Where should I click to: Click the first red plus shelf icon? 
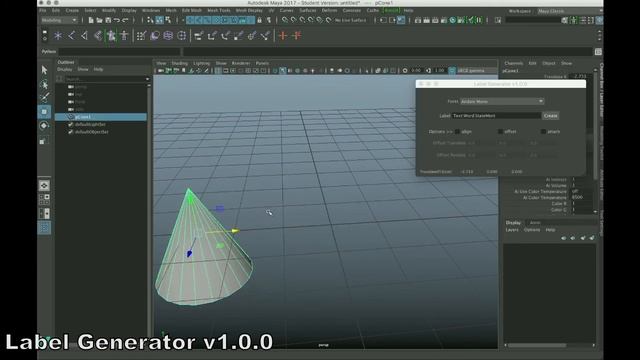283,36
